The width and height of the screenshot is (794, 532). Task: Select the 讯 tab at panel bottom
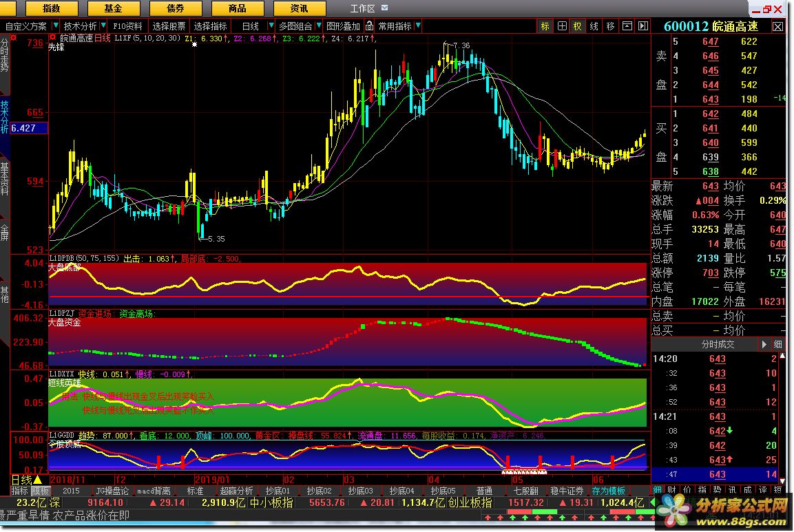(733, 489)
